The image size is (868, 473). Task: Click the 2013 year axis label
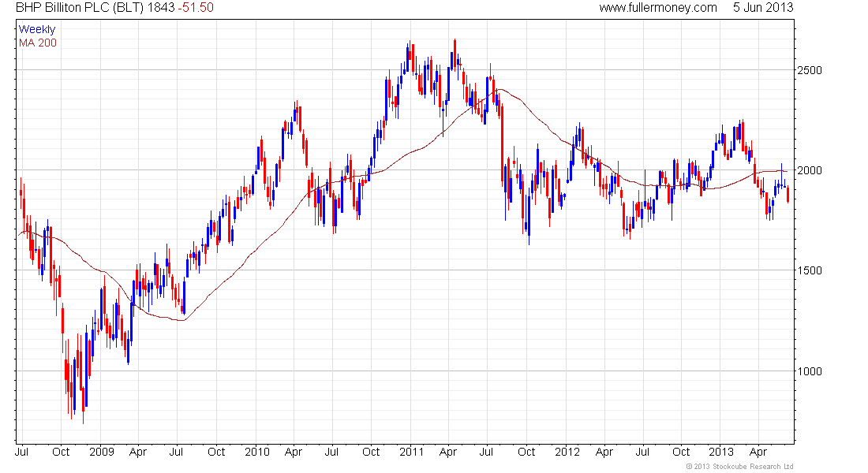[721, 452]
